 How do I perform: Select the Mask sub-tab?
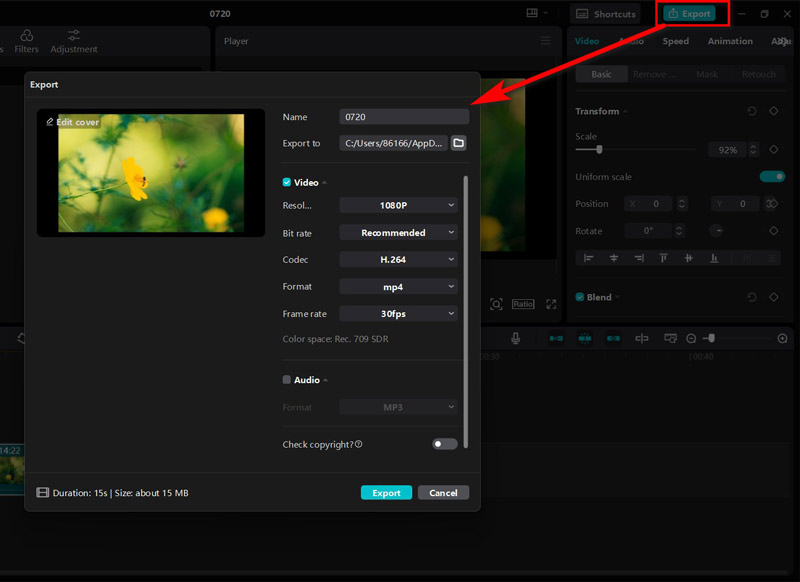[707, 74]
